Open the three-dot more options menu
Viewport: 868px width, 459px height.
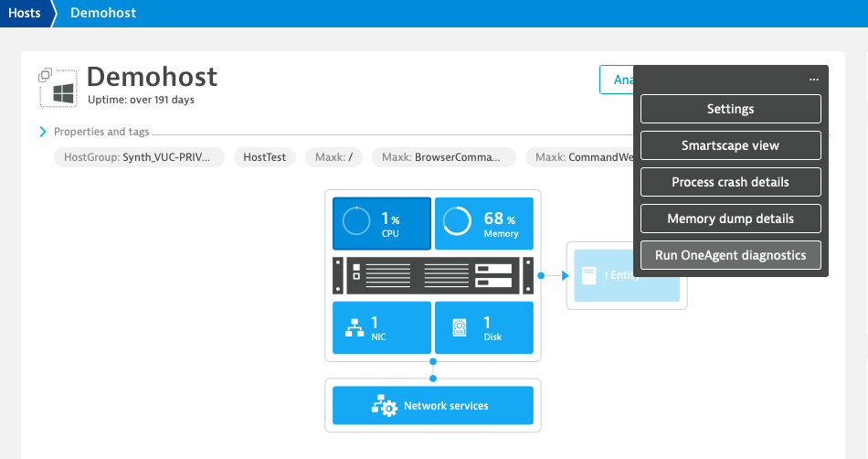click(813, 80)
